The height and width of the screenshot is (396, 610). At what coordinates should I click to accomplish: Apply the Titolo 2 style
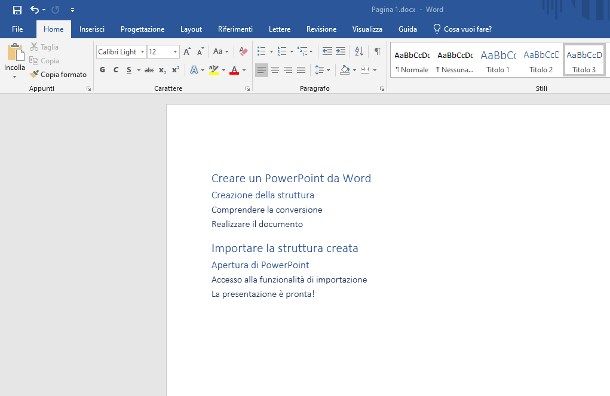click(x=541, y=61)
